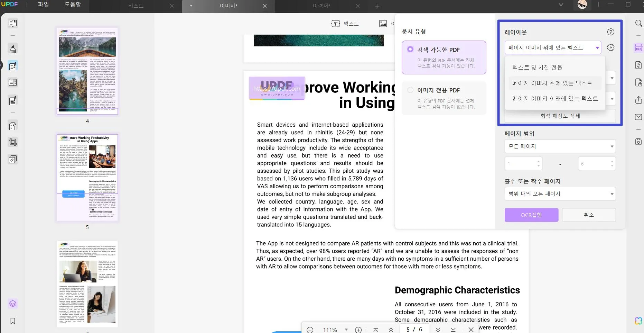The width and height of the screenshot is (644, 333).
Task: Open the Layers icon at sidebar bottom
Action: coord(13,304)
